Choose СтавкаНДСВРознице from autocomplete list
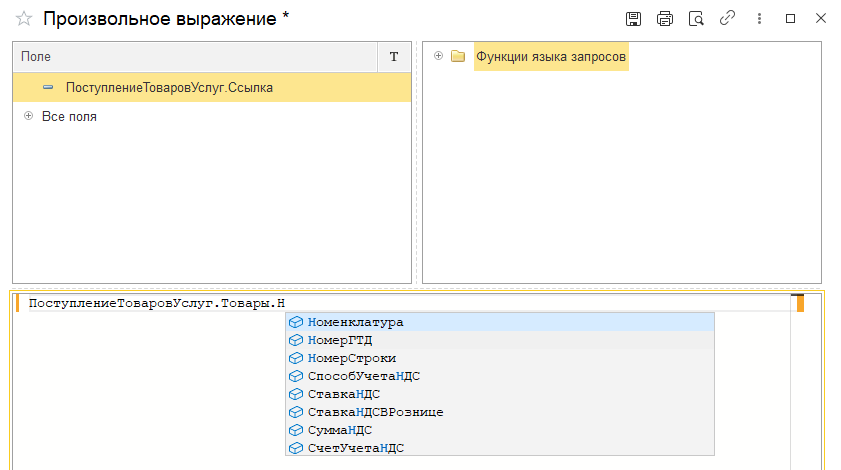The width and height of the screenshot is (841, 470). coord(500,412)
